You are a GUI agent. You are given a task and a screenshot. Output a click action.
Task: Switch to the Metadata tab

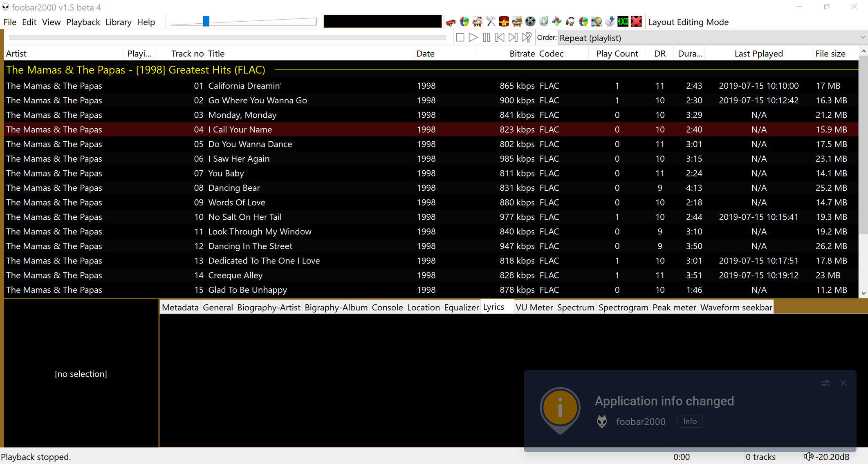click(x=180, y=308)
